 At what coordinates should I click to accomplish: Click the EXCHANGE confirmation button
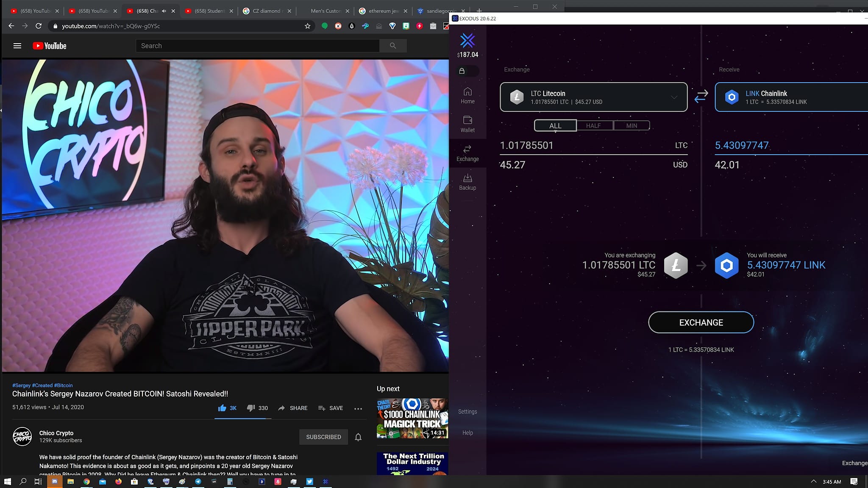701,322
